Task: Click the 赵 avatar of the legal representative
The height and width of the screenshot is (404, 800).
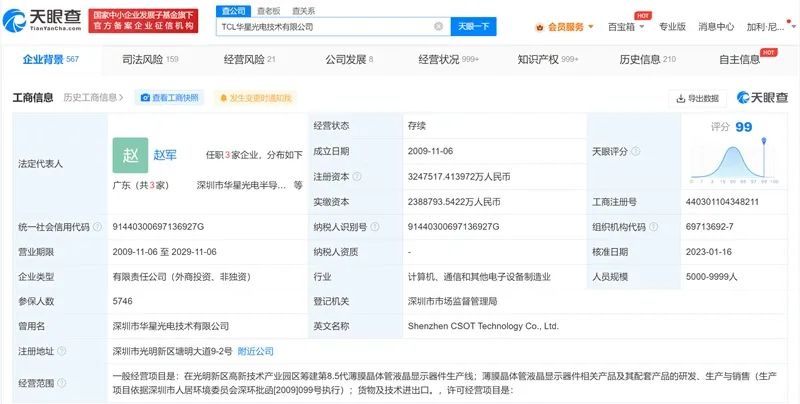Action: [130, 155]
